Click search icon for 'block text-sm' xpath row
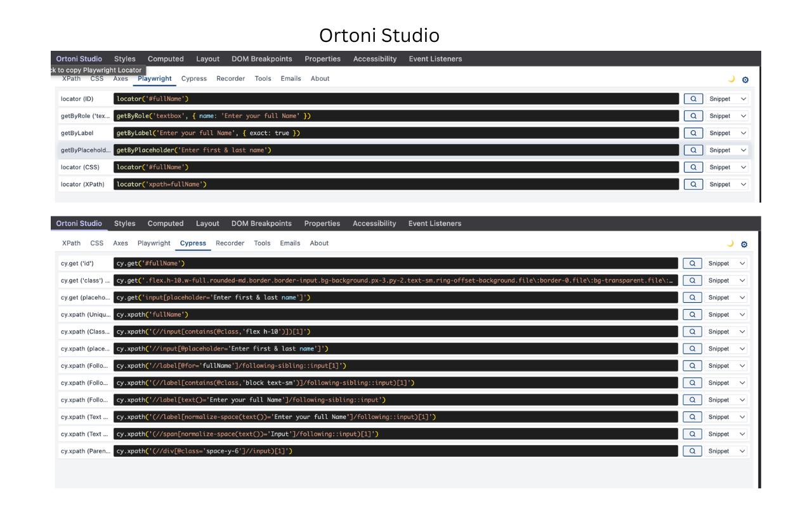This screenshot has height=508, width=812. pos(692,384)
